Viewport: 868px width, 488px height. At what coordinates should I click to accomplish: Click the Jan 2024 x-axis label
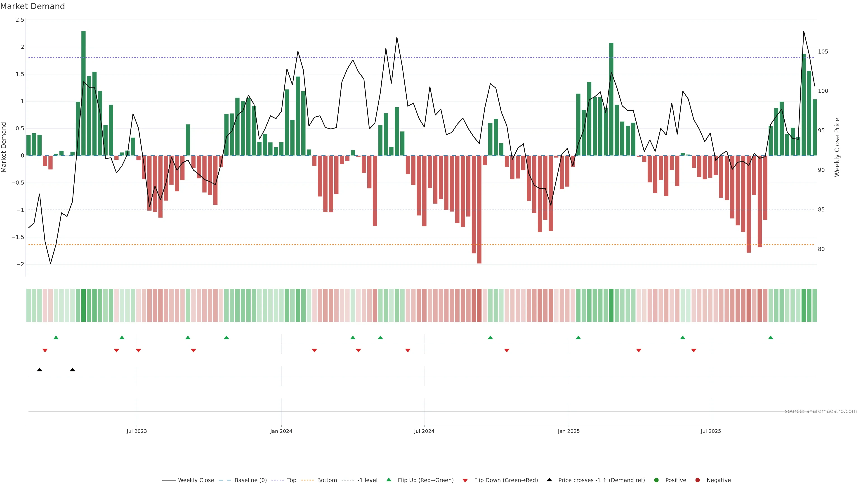[x=281, y=432]
